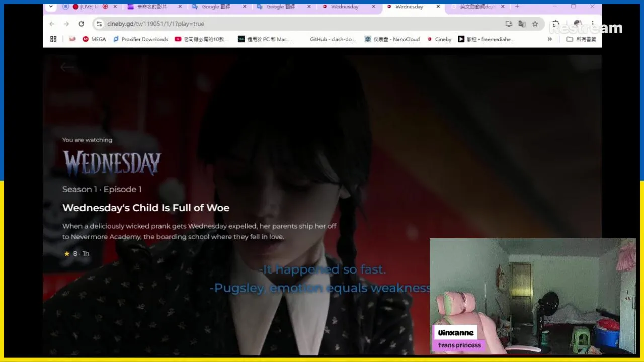The width and height of the screenshot is (644, 362).
Task: Click the subtitle line It happened so fast
Action: click(x=323, y=269)
